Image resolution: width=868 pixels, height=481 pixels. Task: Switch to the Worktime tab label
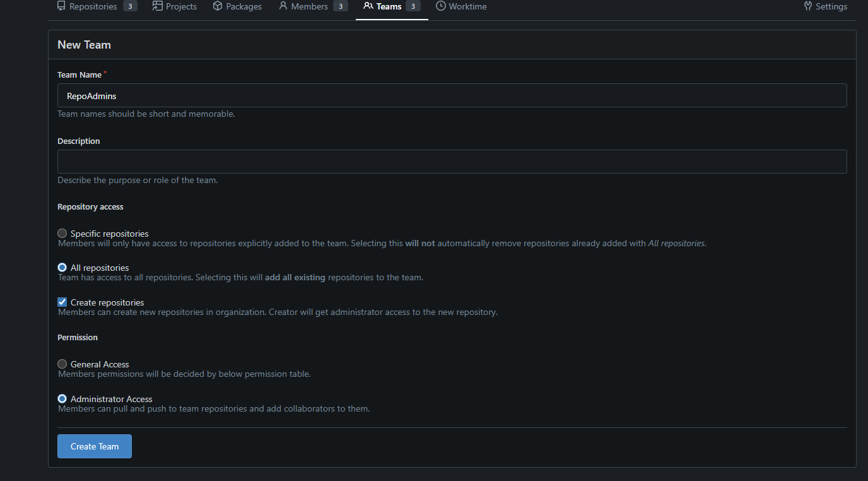coord(467,6)
